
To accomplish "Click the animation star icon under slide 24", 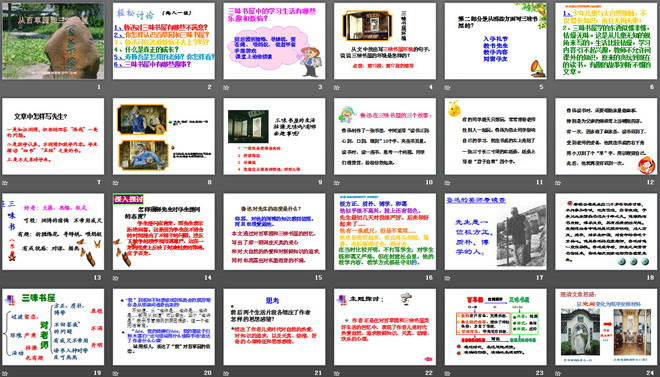I will [x=558, y=373].
